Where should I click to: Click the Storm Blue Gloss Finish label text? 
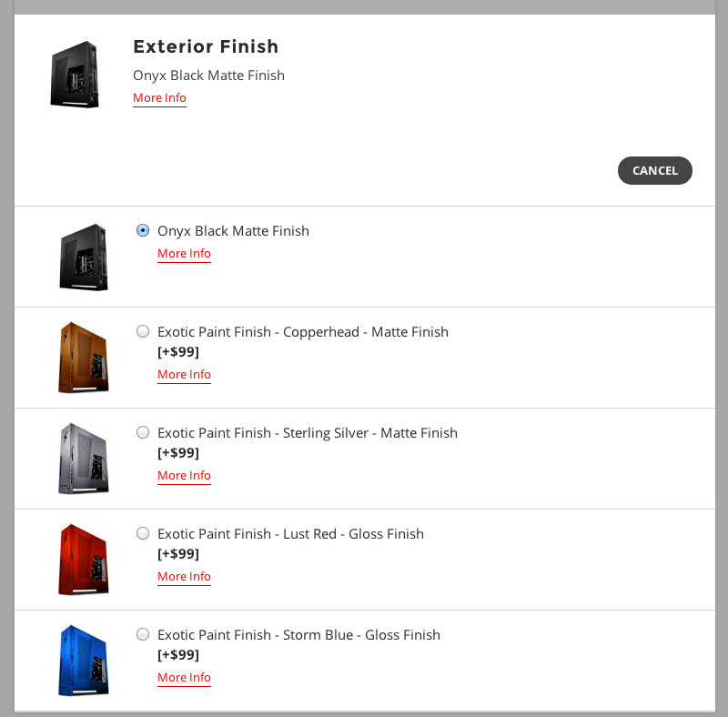298,635
